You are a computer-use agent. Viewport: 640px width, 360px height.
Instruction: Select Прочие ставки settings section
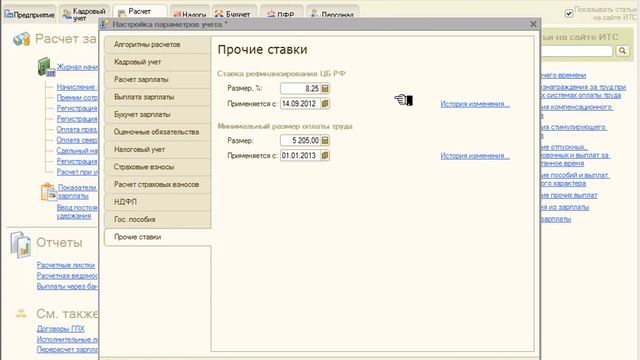coord(157,237)
